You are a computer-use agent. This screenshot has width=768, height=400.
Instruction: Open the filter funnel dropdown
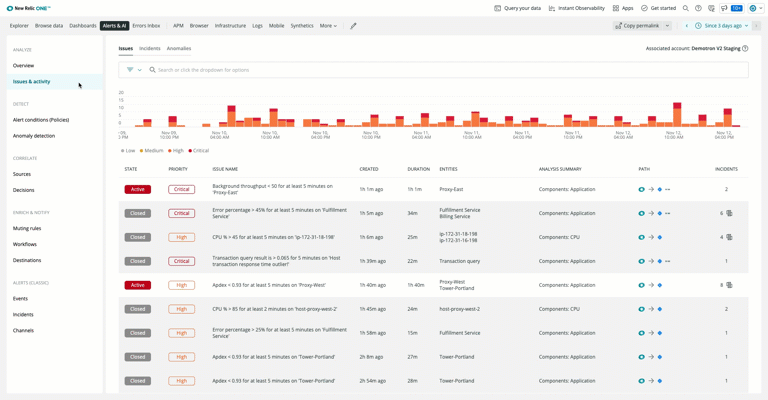pyautogui.click(x=134, y=70)
